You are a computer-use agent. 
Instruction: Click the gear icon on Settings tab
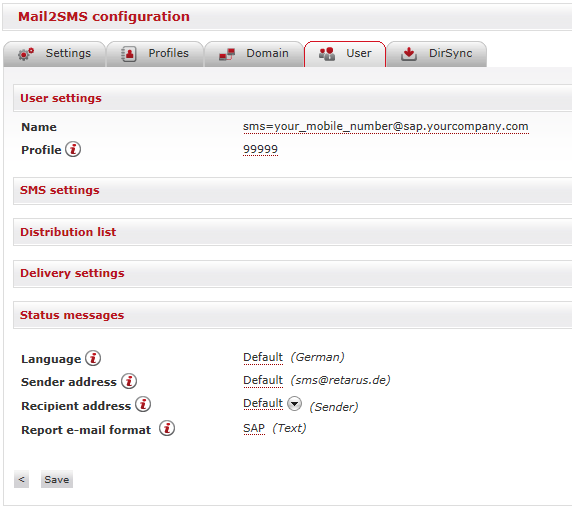[26, 54]
